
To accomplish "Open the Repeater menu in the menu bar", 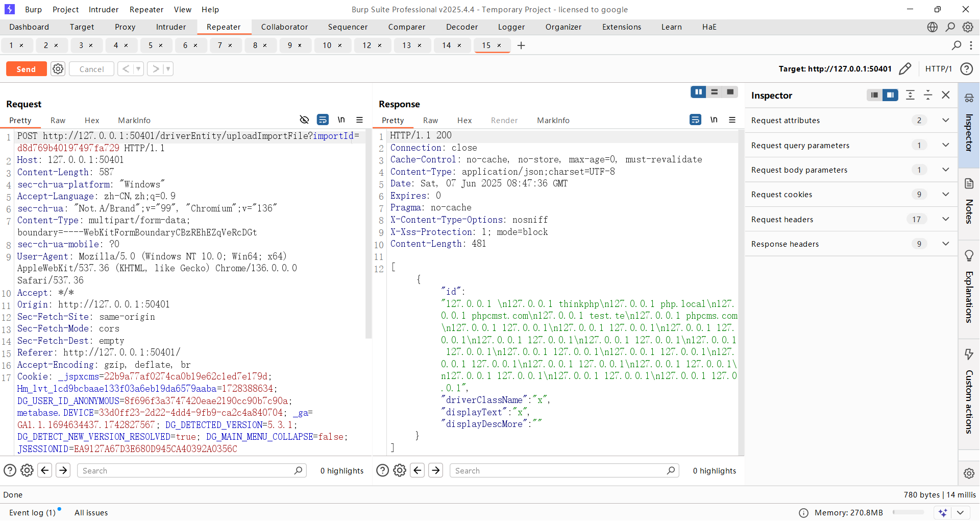I will click(x=146, y=9).
